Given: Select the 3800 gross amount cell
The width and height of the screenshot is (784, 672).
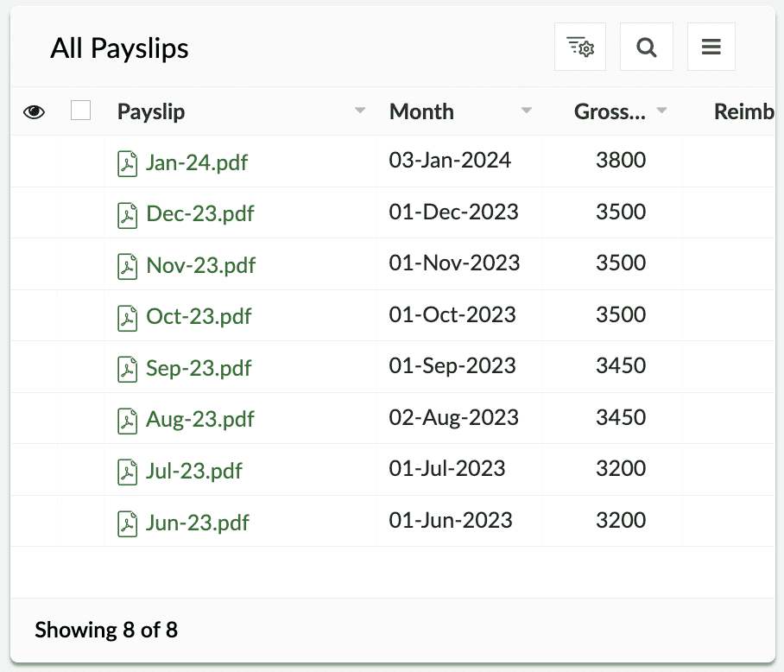Looking at the screenshot, I should (621, 160).
